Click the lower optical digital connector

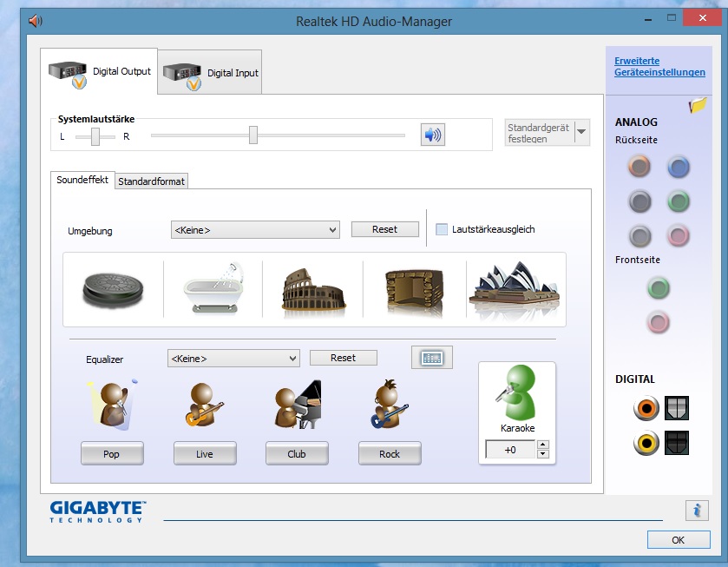pos(677,443)
